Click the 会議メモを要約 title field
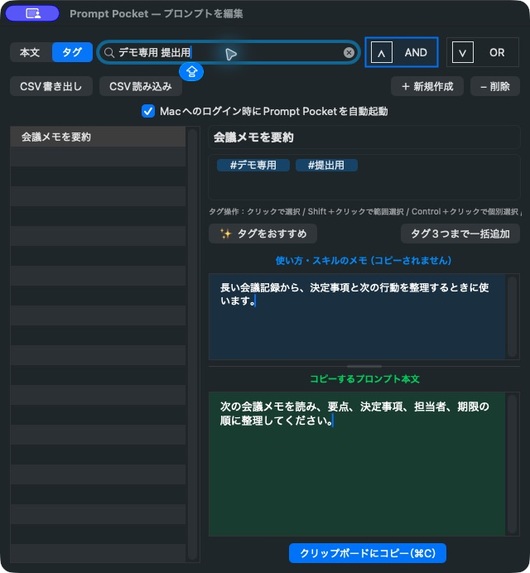This screenshot has width=530, height=573. [364, 137]
